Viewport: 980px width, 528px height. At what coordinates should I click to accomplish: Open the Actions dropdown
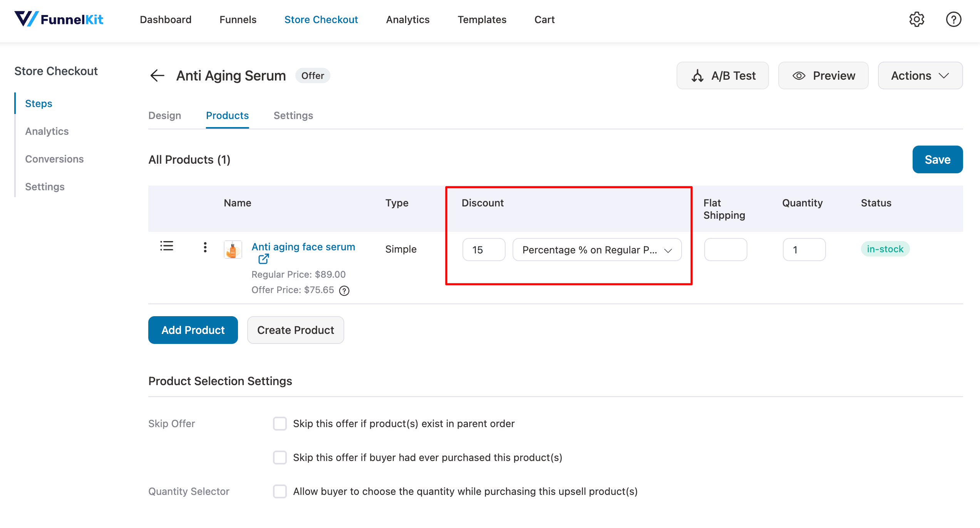(920, 75)
